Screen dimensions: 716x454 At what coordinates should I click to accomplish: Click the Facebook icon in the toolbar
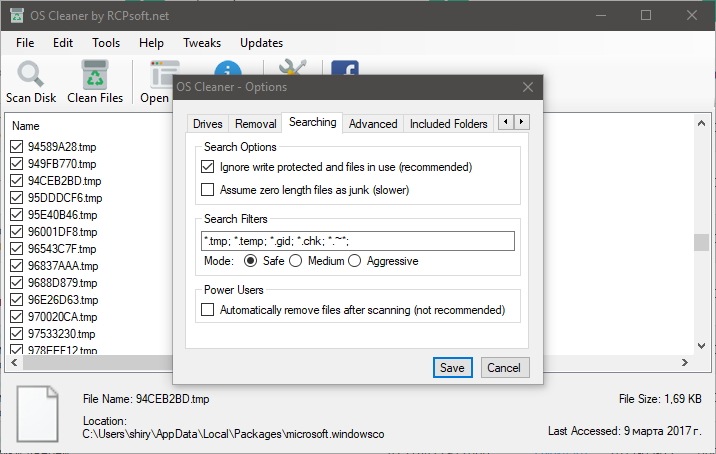(345, 68)
